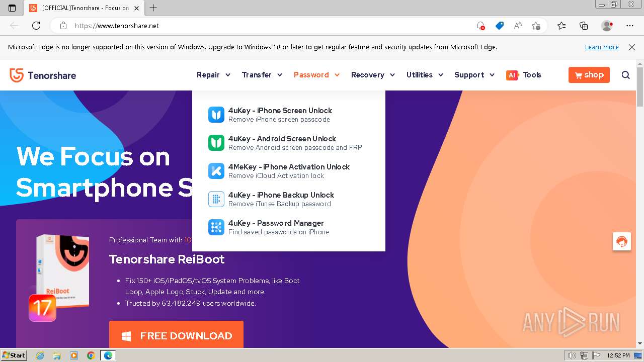This screenshot has width=644, height=362.
Task: Open the Collections icon
Action: click(584, 26)
